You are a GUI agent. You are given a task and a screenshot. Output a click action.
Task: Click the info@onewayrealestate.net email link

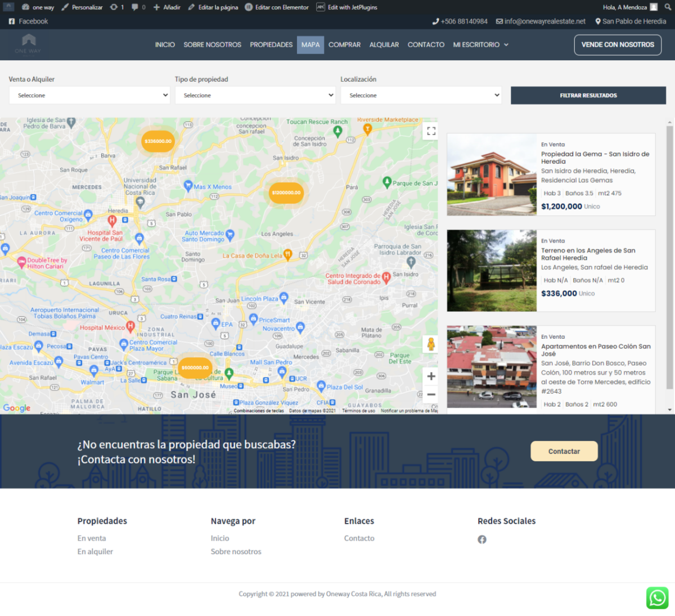[541, 21]
